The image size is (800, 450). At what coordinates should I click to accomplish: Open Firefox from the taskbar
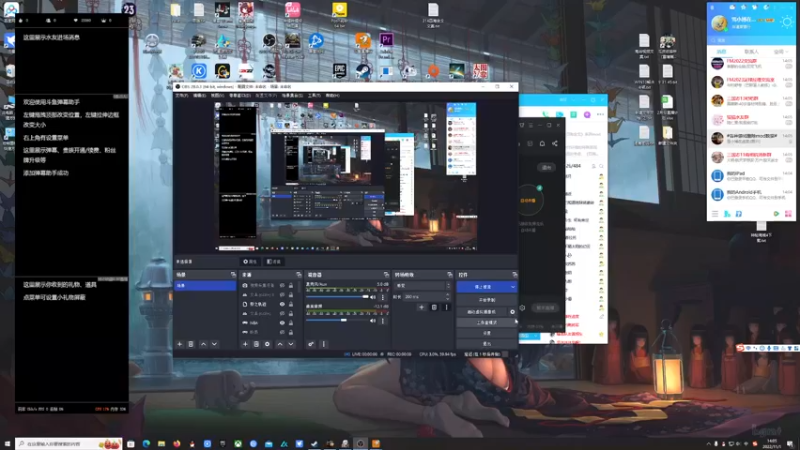point(177,444)
